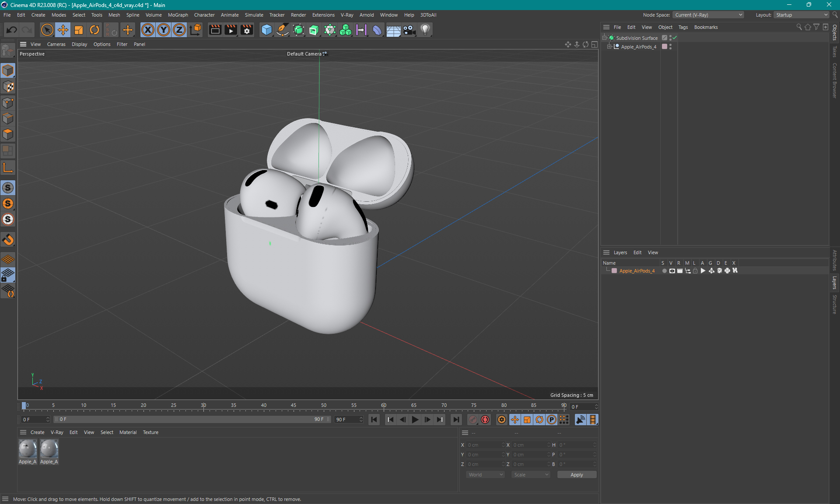Click the end frame 90 F field

pos(349,420)
